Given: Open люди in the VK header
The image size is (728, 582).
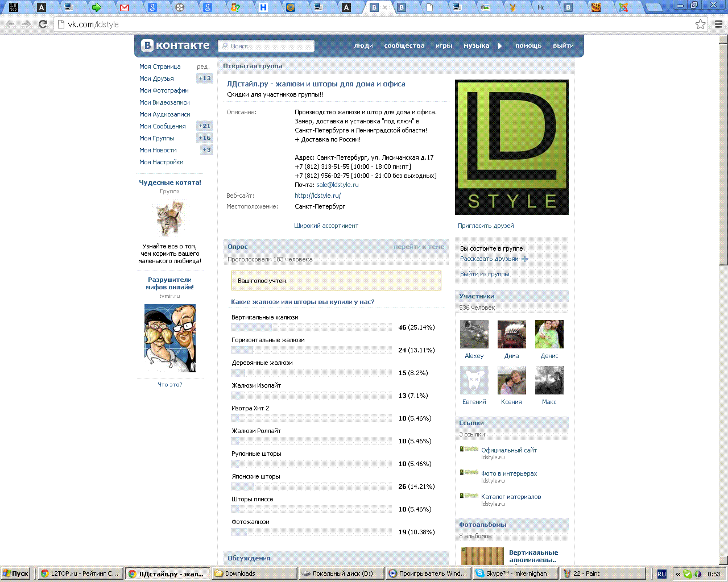Looking at the screenshot, I should coord(363,46).
